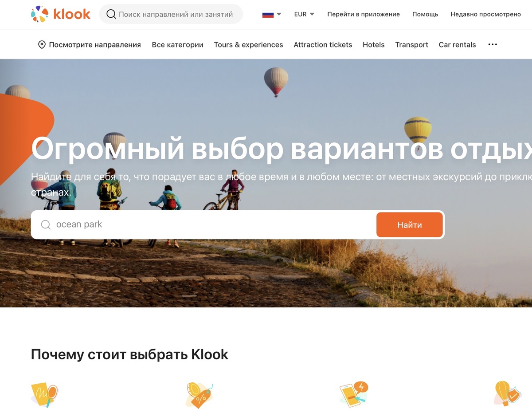Click the location pin icon
532x409 pixels.
[42, 44]
